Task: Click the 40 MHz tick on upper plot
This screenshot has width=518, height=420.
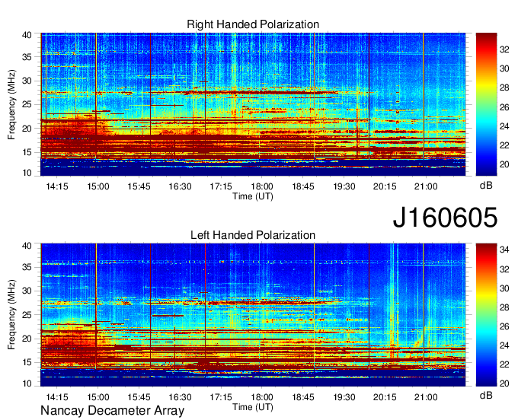Action: click(x=27, y=35)
